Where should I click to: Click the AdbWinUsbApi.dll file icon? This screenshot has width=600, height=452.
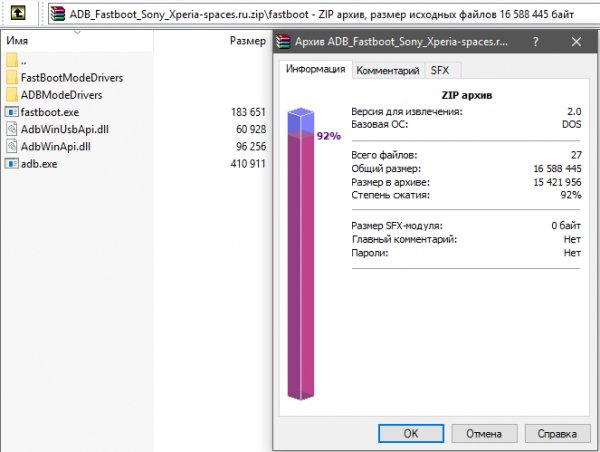(x=12, y=129)
